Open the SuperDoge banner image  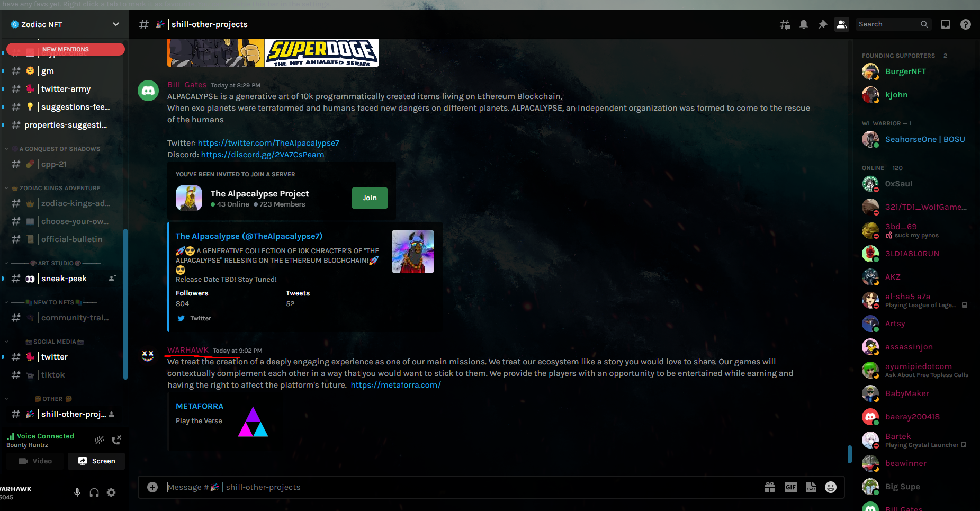[273, 52]
